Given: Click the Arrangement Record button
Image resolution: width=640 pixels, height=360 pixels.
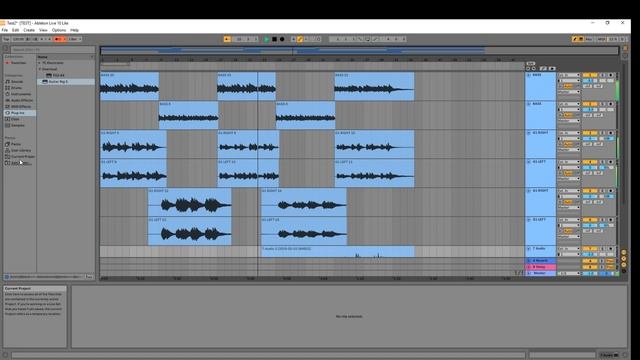Looking at the screenshot, I should coord(282,39).
